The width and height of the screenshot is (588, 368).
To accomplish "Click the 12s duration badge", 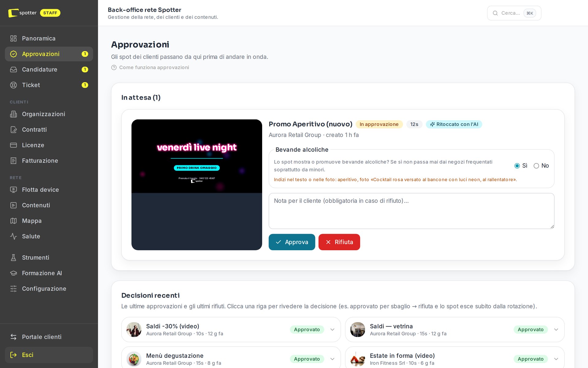I will point(414,124).
